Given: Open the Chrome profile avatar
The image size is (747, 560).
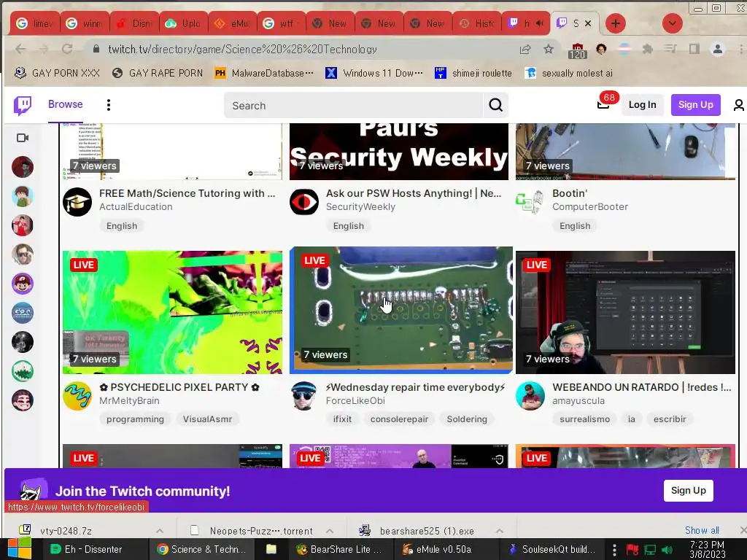Looking at the screenshot, I should click(x=718, y=49).
